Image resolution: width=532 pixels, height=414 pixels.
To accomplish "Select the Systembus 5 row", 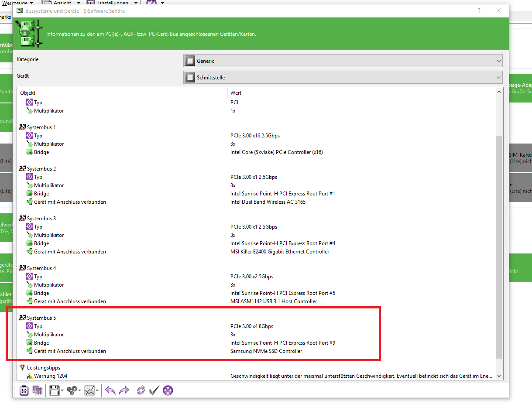I will [256, 318].
